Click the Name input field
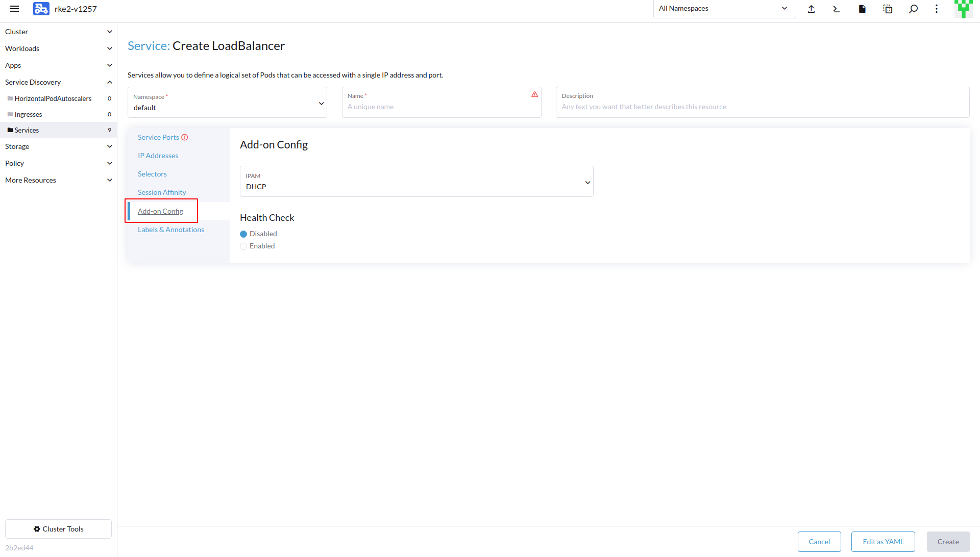 442,107
